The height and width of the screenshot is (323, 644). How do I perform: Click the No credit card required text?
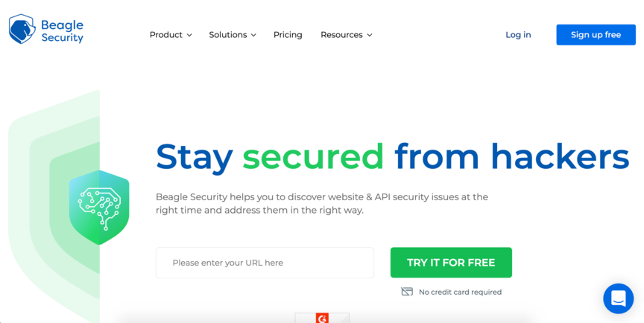(x=460, y=292)
